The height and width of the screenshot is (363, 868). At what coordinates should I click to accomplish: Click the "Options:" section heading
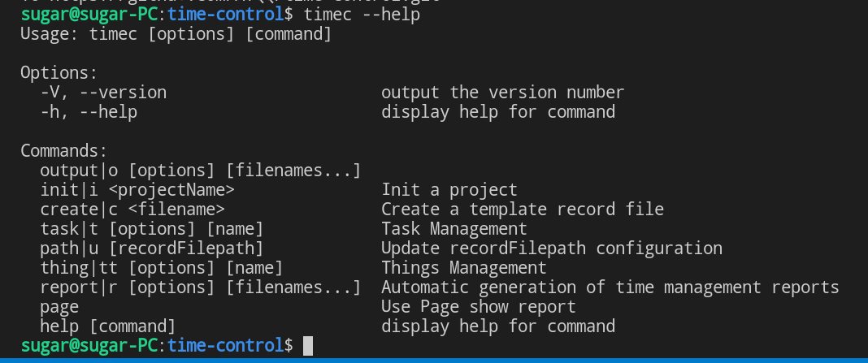59,73
